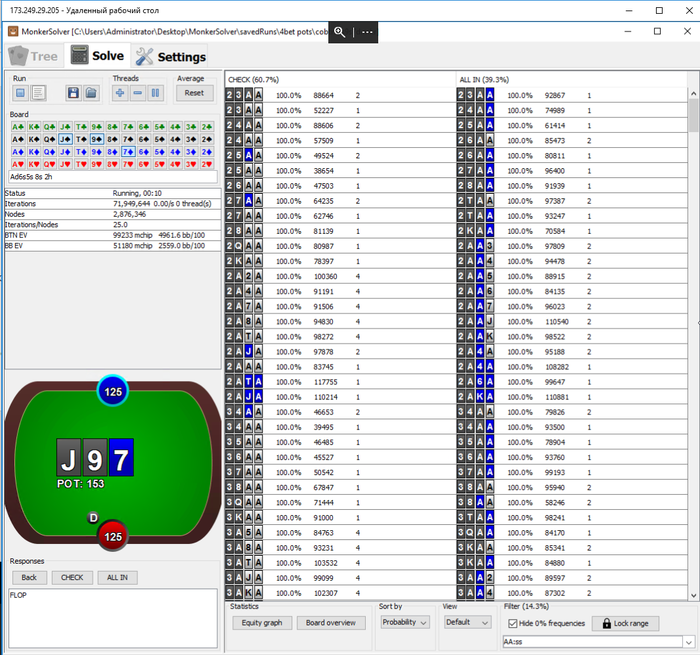Click the J flop card on table

tap(68, 458)
